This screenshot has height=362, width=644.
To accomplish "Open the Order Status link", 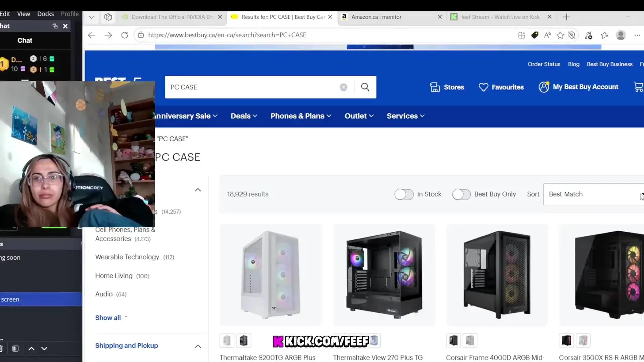I will click(x=544, y=64).
